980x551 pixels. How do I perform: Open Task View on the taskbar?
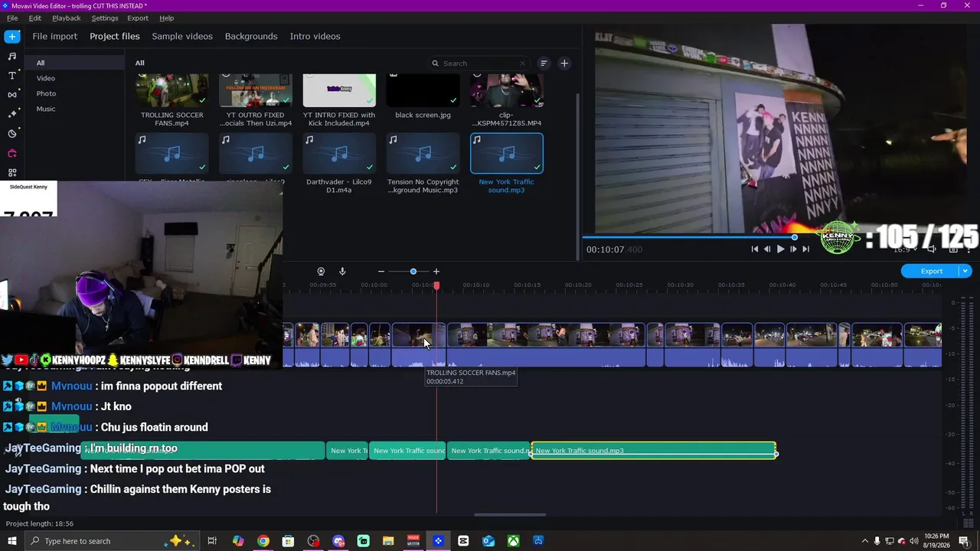pyautogui.click(x=212, y=541)
